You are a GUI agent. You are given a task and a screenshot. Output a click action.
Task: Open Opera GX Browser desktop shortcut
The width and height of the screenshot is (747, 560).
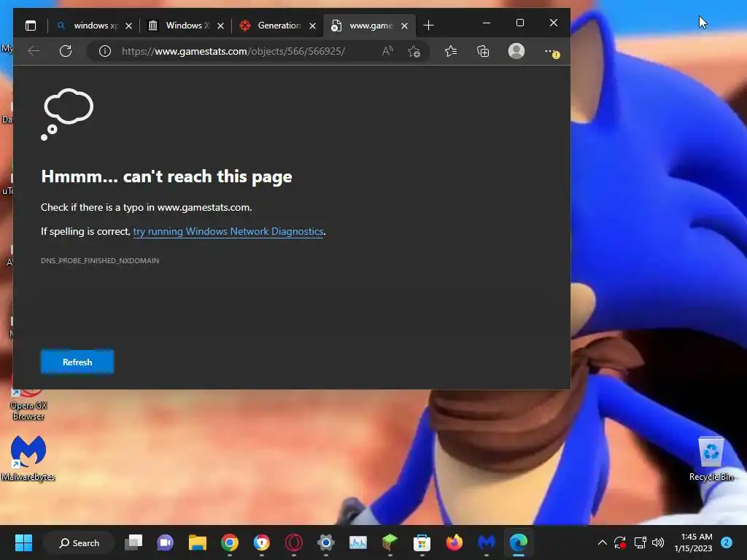(28, 405)
